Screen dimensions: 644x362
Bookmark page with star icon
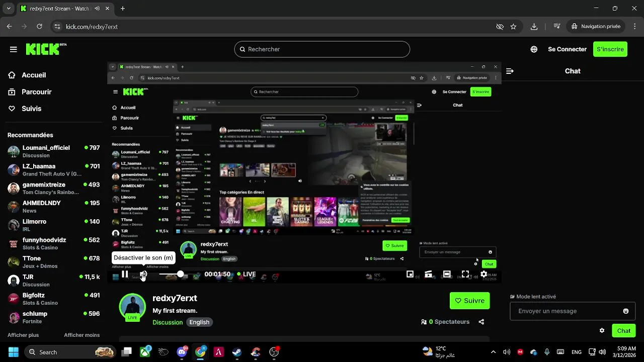(x=513, y=26)
